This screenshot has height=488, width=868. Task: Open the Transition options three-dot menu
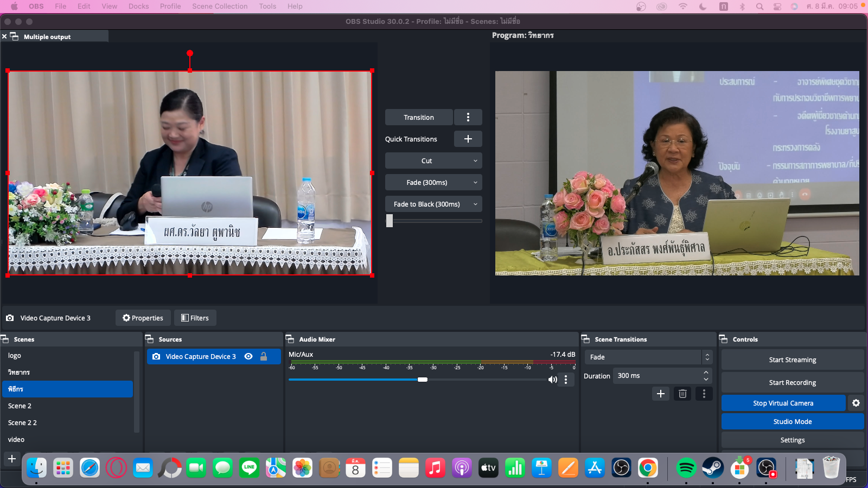[x=468, y=117]
